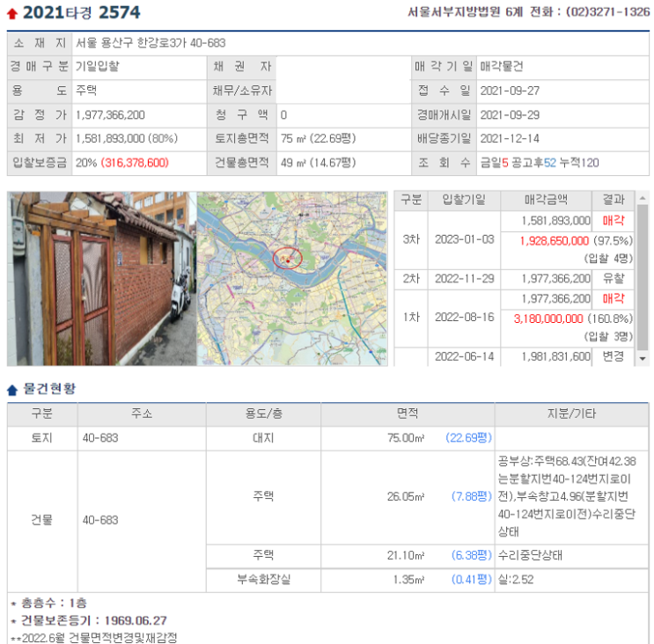Click the 2차 bid date 2022-11-29
Image resolution: width=654 pixels, height=644 pixels.
point(464,278)
